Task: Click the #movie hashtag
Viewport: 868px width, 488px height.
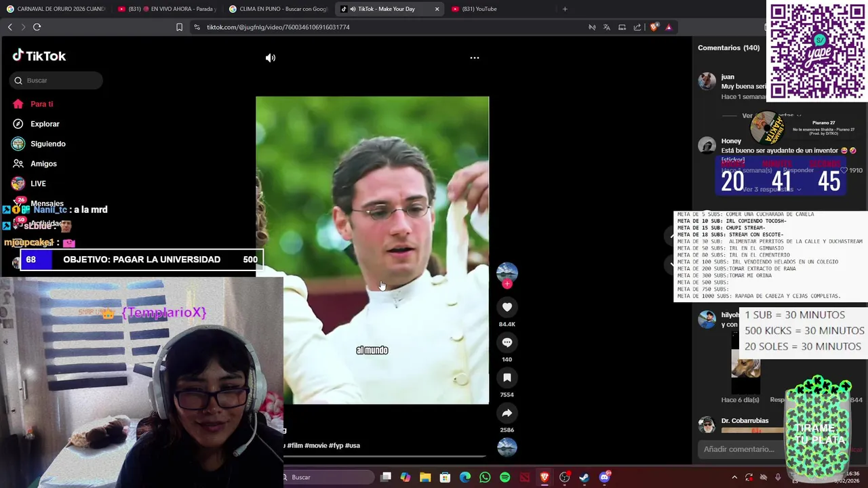Action: click(x=315, y=445)
